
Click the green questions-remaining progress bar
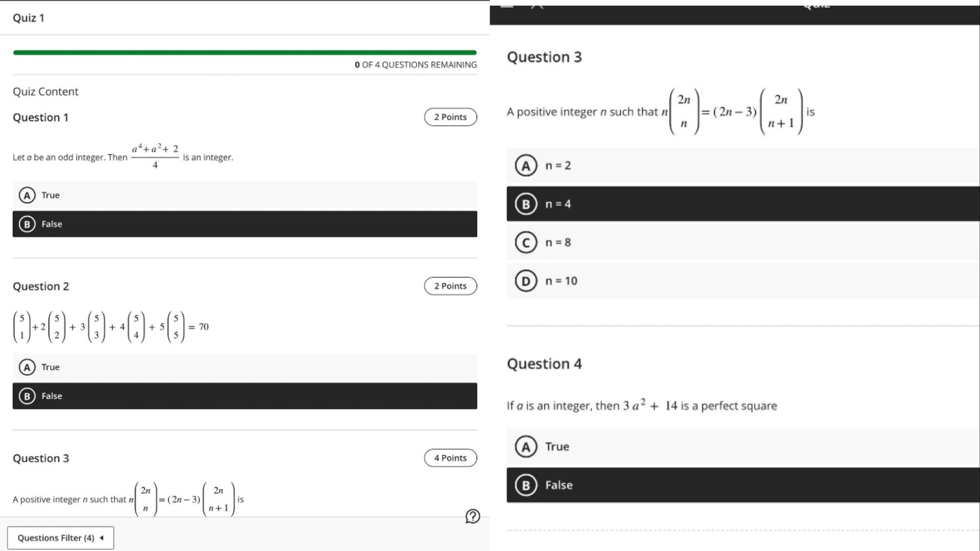pos(245,52)
